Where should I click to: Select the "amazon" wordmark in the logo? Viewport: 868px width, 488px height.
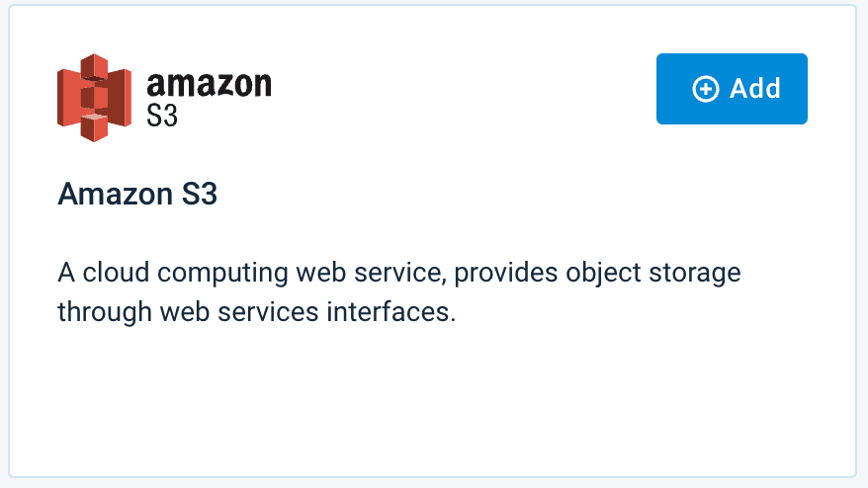pos(209,85)
